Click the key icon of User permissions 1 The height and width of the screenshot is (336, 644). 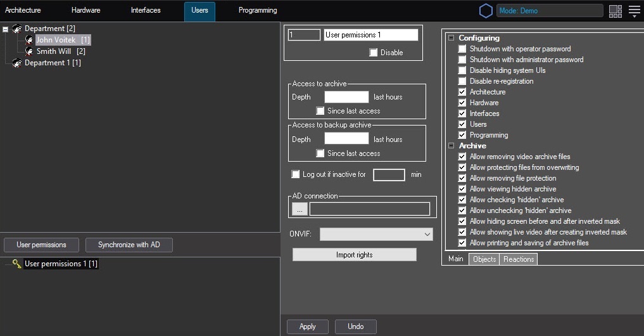(x=17, y=264)
